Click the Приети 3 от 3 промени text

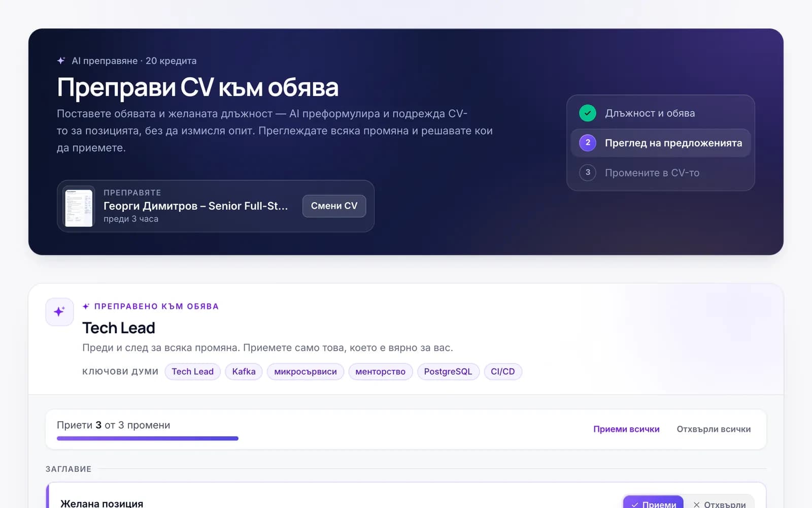pyautogui.click(x=113, y=425)
